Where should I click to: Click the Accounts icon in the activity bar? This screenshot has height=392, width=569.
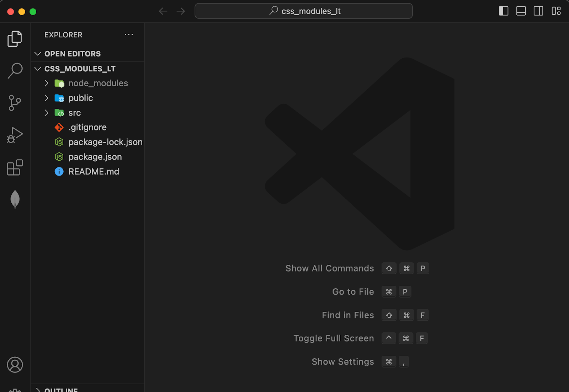15,365
